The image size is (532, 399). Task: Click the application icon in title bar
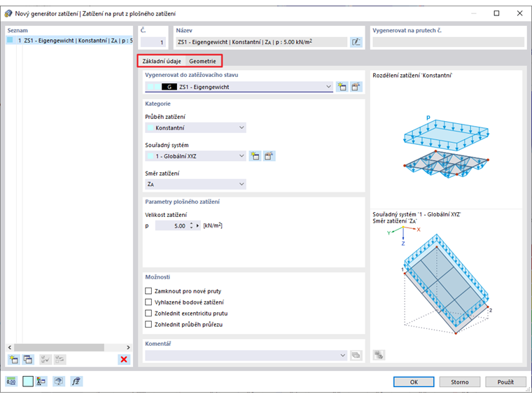8,13
